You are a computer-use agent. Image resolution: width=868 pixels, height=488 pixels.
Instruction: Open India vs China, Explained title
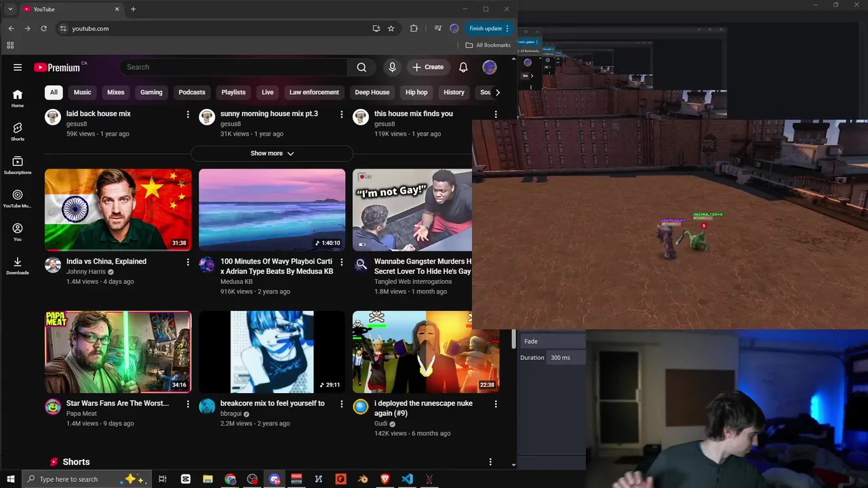106,261
